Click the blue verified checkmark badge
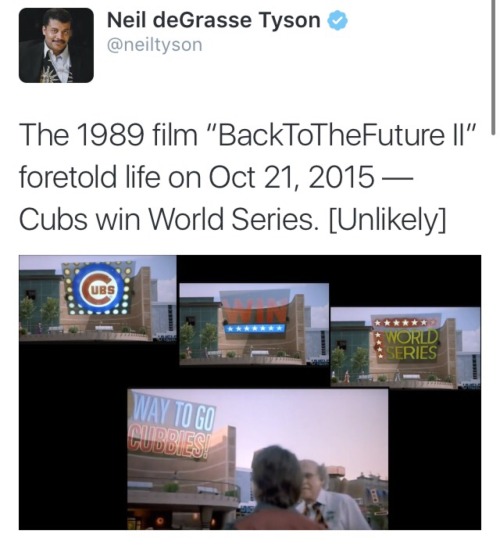The height and width of the screenshot is (545, 500). click(337, 20)
